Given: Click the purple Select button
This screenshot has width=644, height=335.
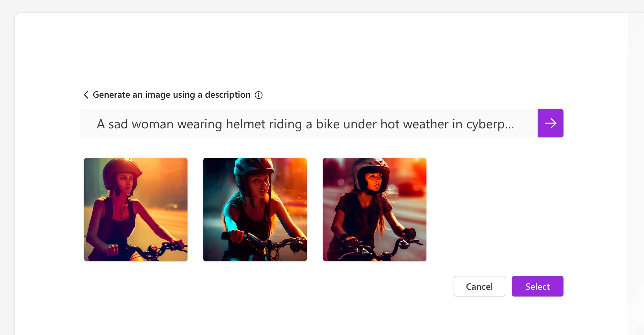Looking at the screenshot, I should [x=537, y=286].
